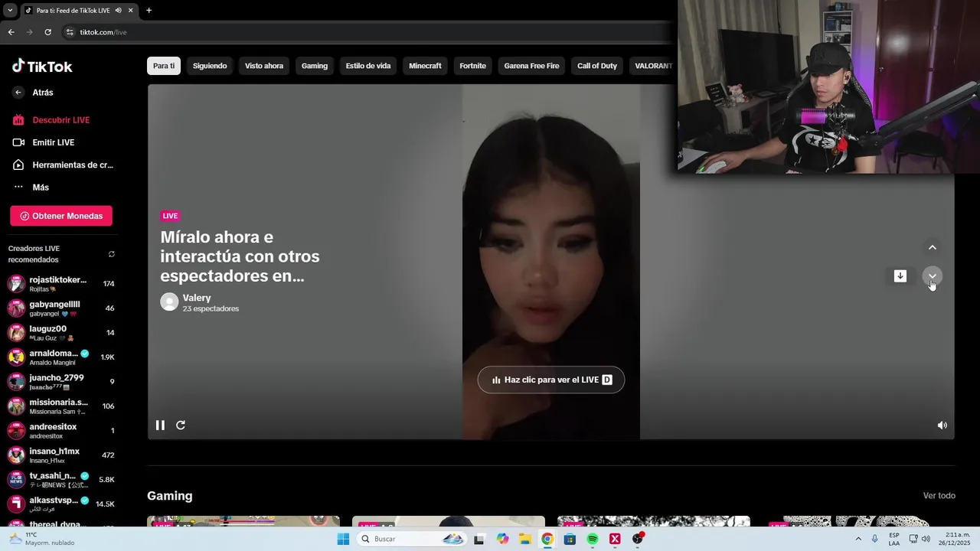The width and height of the screenshot is (980, 551).
Task: Open juancho_2799 recommended LIVE
Action: 61,382
